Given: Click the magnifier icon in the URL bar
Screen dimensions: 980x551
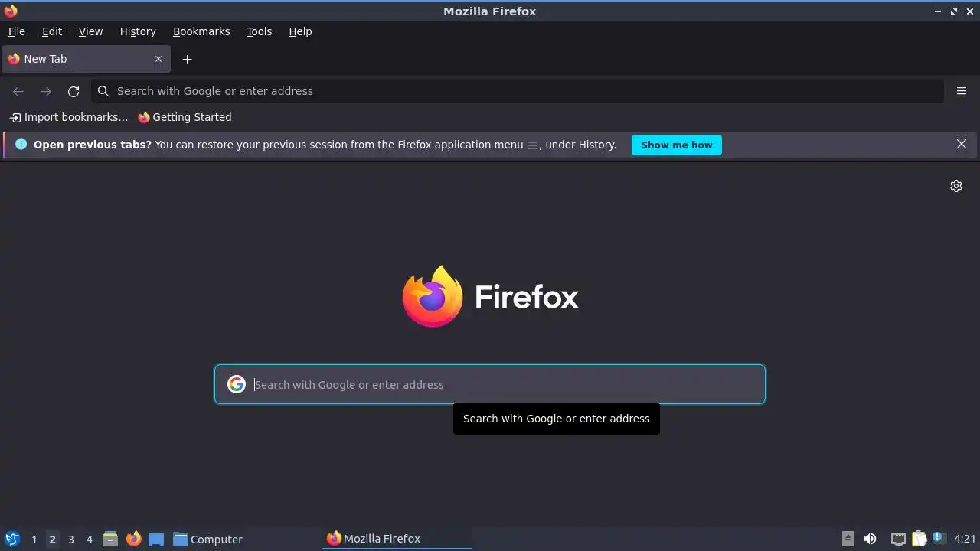Looking at the screenshot, I should [x=103, y=91].
